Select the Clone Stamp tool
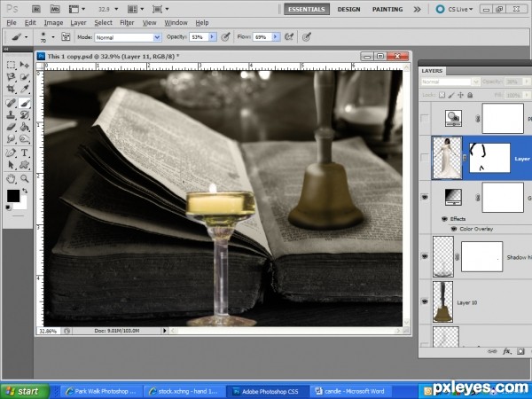The image size is (532, 399). coord(11,114)
